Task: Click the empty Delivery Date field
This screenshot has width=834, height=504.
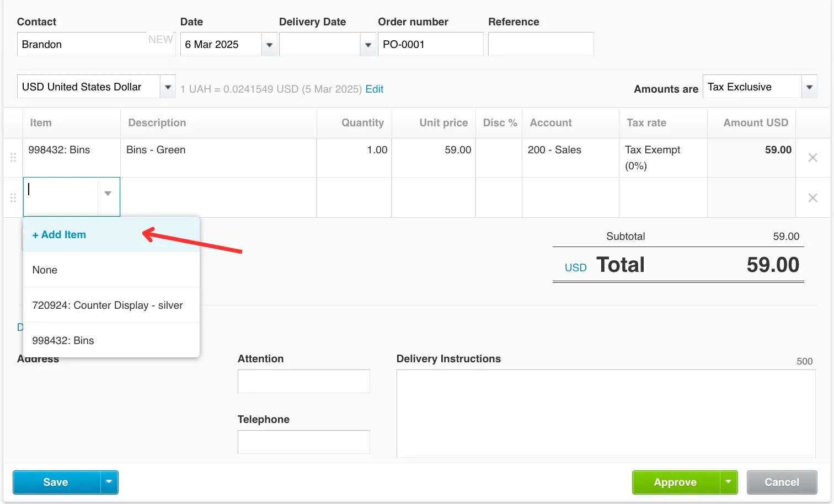Action: 320,45
